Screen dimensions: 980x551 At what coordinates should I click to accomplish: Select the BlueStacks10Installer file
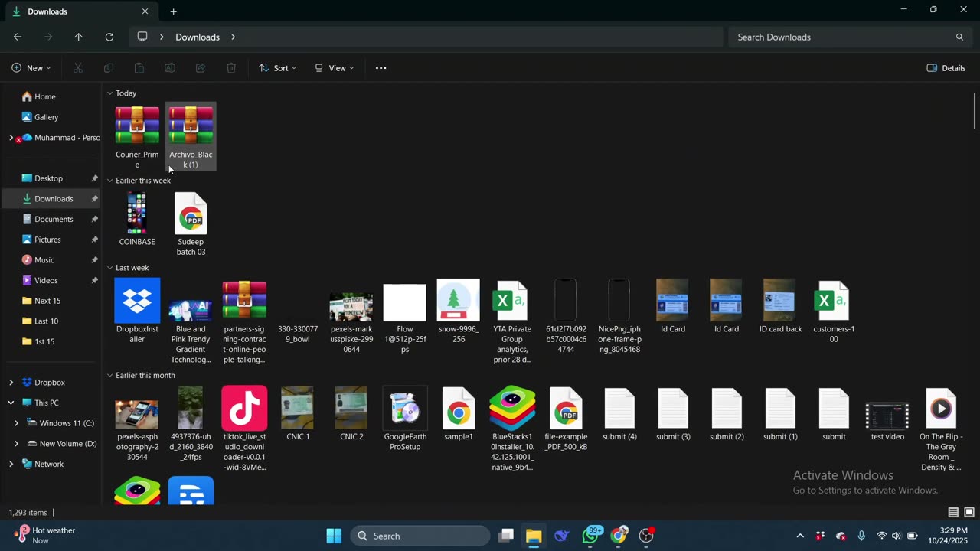(512, 429)
